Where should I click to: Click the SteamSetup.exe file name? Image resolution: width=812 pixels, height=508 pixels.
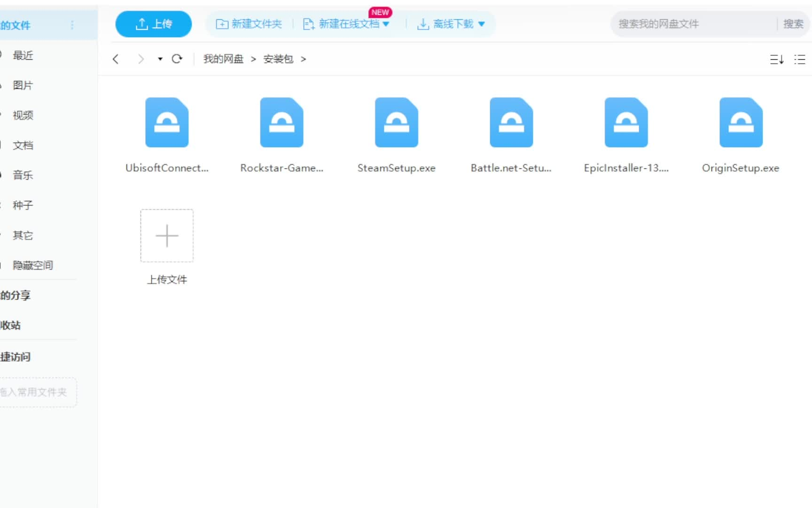point(397,168)
